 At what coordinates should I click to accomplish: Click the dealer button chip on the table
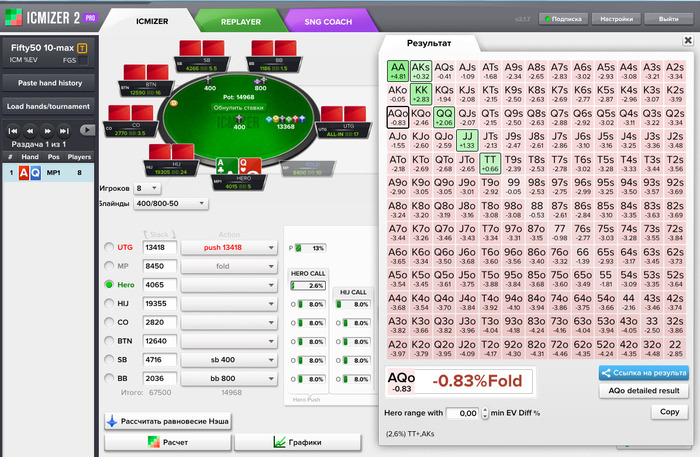pos(174,104)
